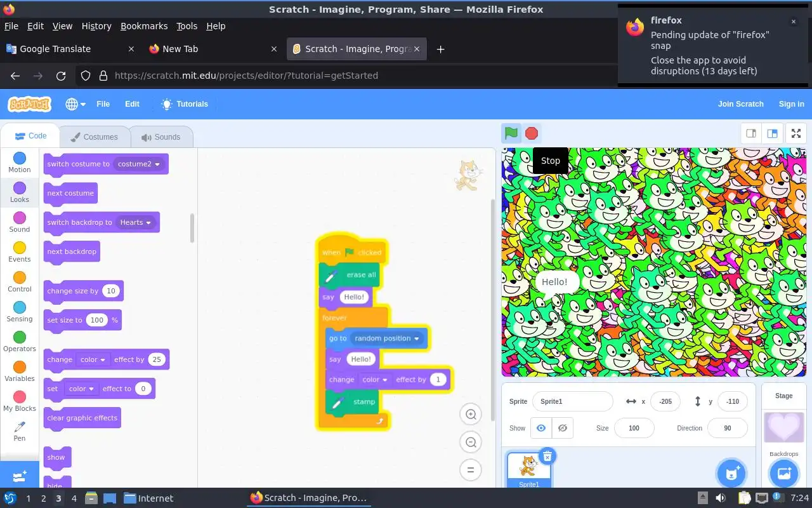Click Sign in link
Screen dimensions: 812x508
pyautogui.click(x=791, y=104)
